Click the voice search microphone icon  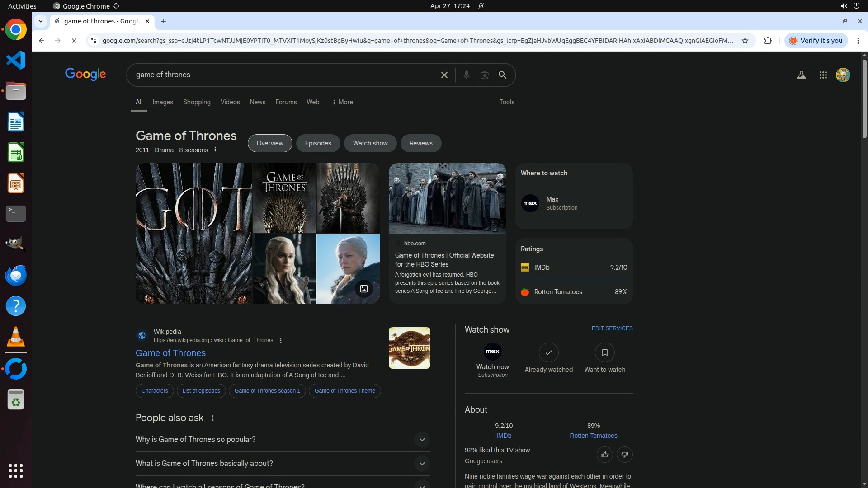[x=466, y=75]
